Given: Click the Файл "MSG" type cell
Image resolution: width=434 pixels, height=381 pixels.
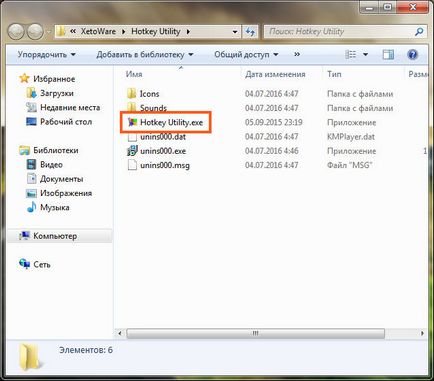Looking at the screenshot, I should (349, 165).
